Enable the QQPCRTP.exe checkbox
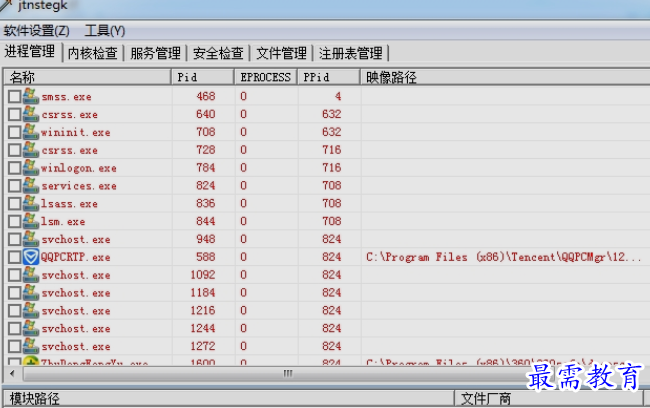650x408 pixels. [15, 257]
